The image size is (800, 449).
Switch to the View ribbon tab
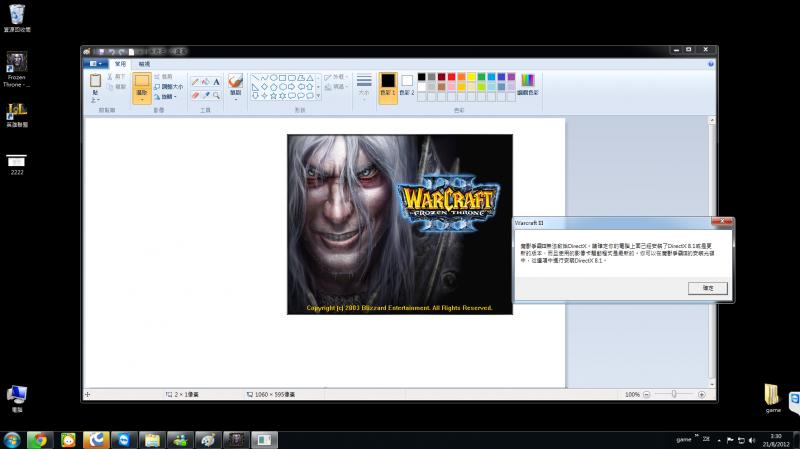coord(145,63)
